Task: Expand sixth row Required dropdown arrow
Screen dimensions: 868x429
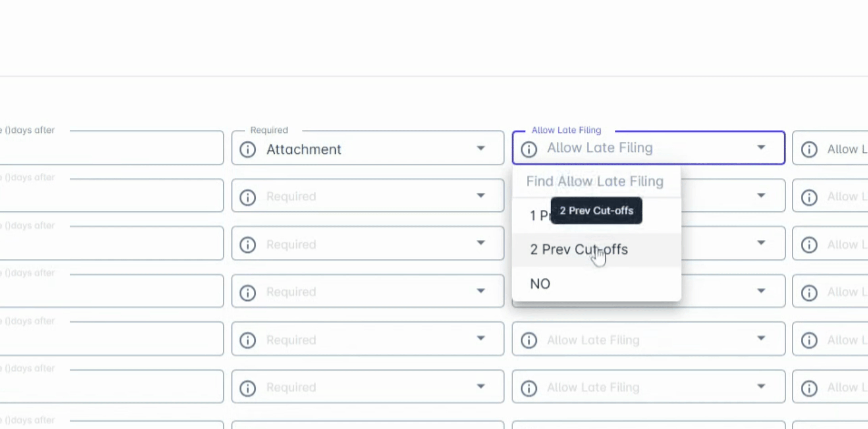Action: [x=480, y=386]
